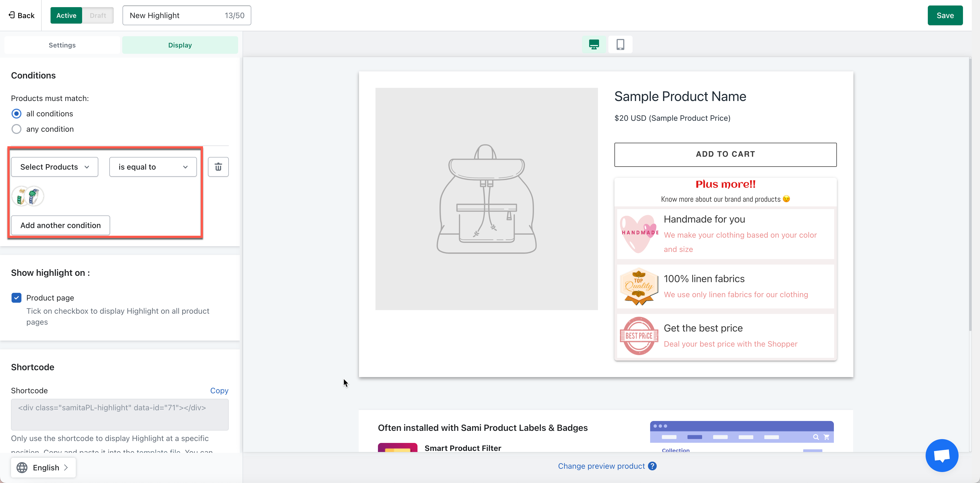Switch preview to mobile view icon
The height and width of the screenshot is (483, 980).
(620, 44)
